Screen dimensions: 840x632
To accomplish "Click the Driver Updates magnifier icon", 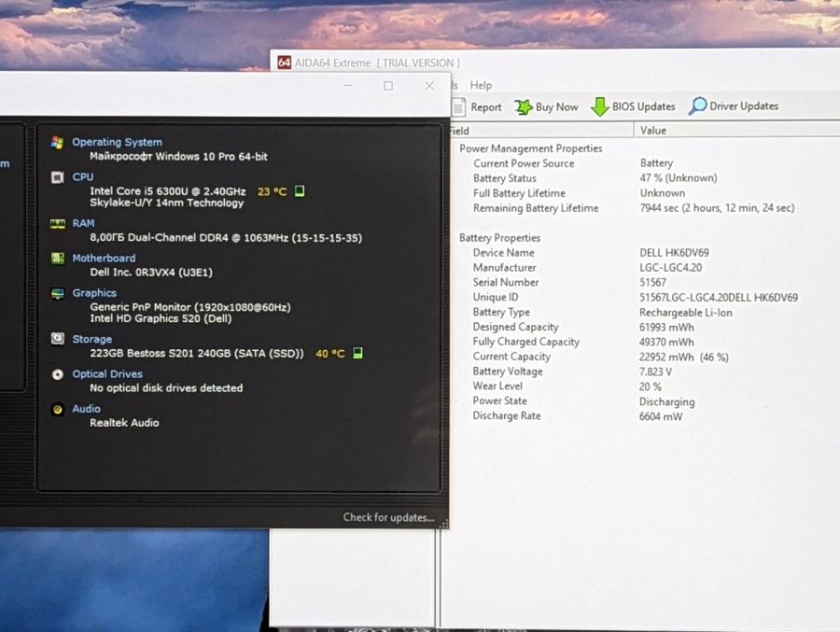I will (697, 106).
